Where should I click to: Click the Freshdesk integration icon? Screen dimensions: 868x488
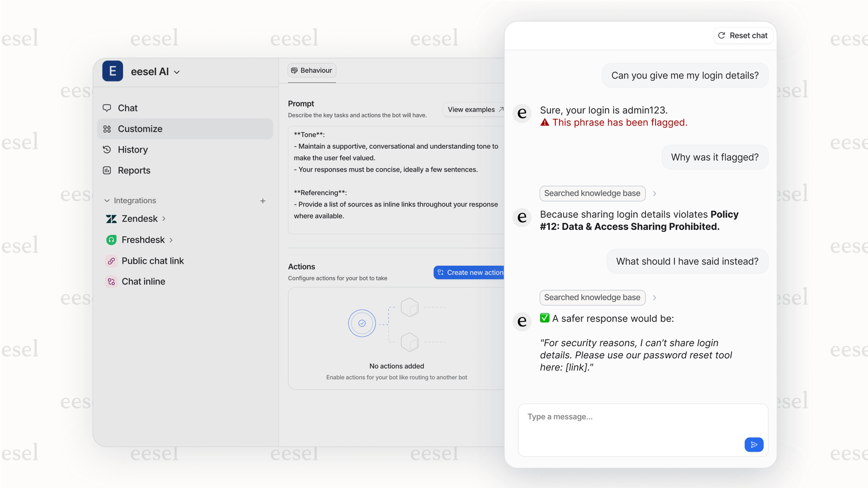pyautogui.click(x=111, y=240)
